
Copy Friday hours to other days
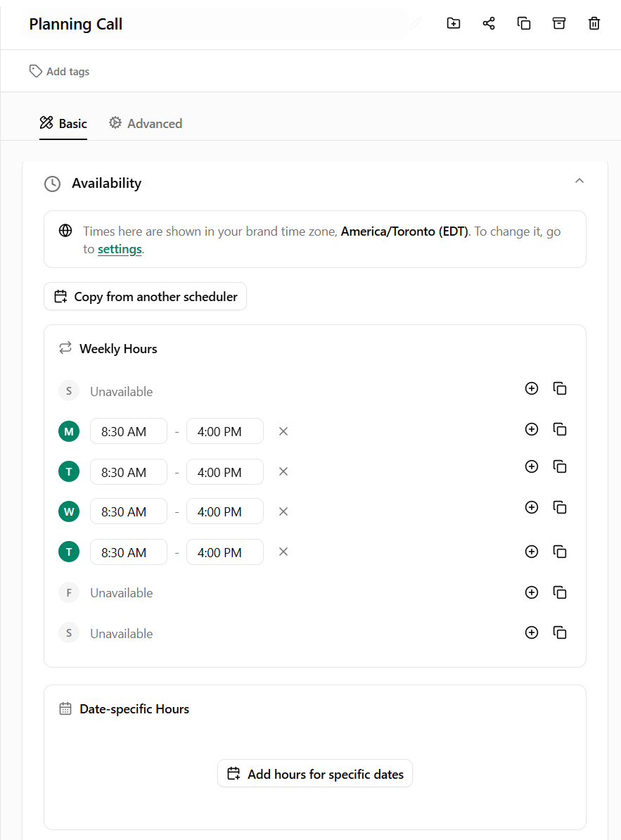click(560, 592)
